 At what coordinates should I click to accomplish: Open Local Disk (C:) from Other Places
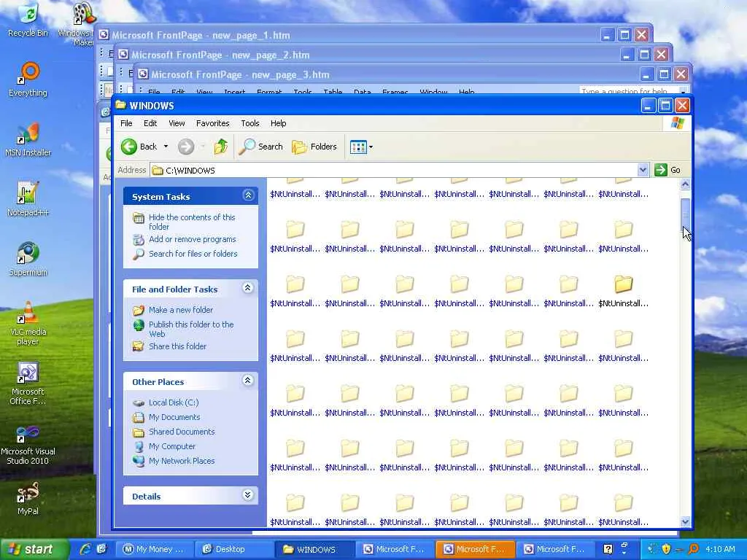click(x=174, y=402)
